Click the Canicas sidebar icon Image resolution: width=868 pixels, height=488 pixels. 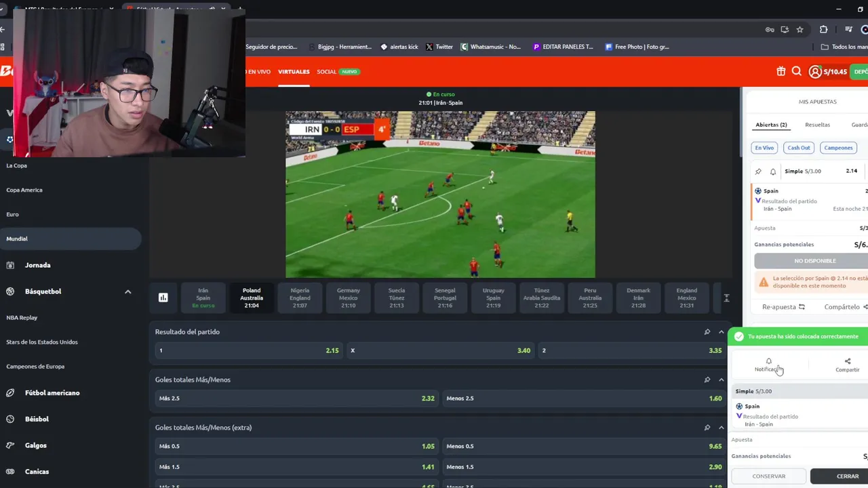(x=10, y=471)
